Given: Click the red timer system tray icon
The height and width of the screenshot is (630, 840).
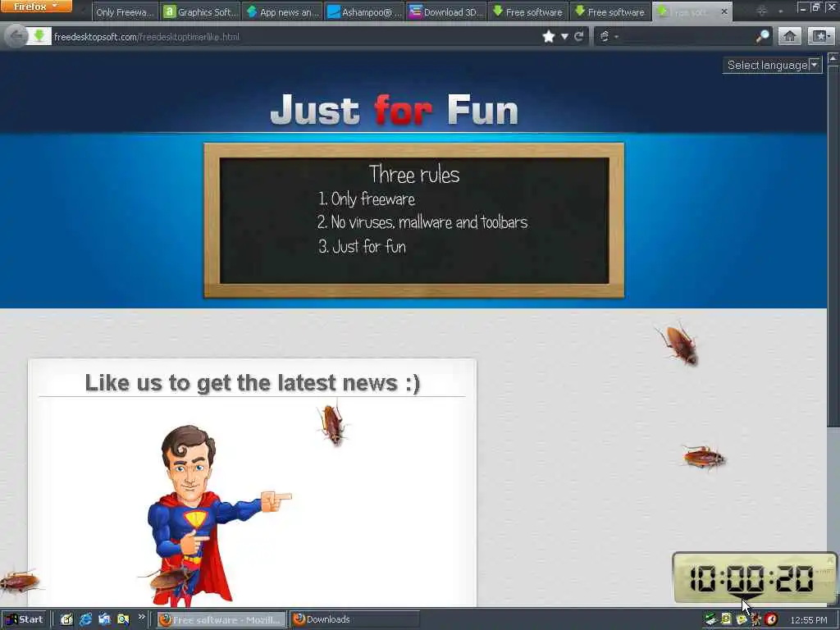Looking at the screenshot, I should coord(771,620).
